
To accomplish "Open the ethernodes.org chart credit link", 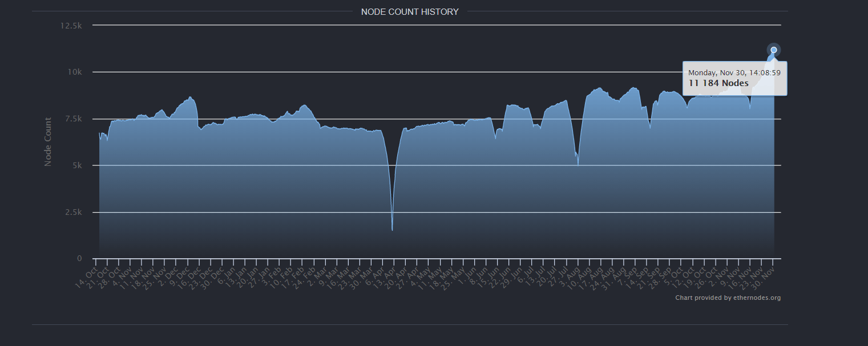I will coord(728,298).
